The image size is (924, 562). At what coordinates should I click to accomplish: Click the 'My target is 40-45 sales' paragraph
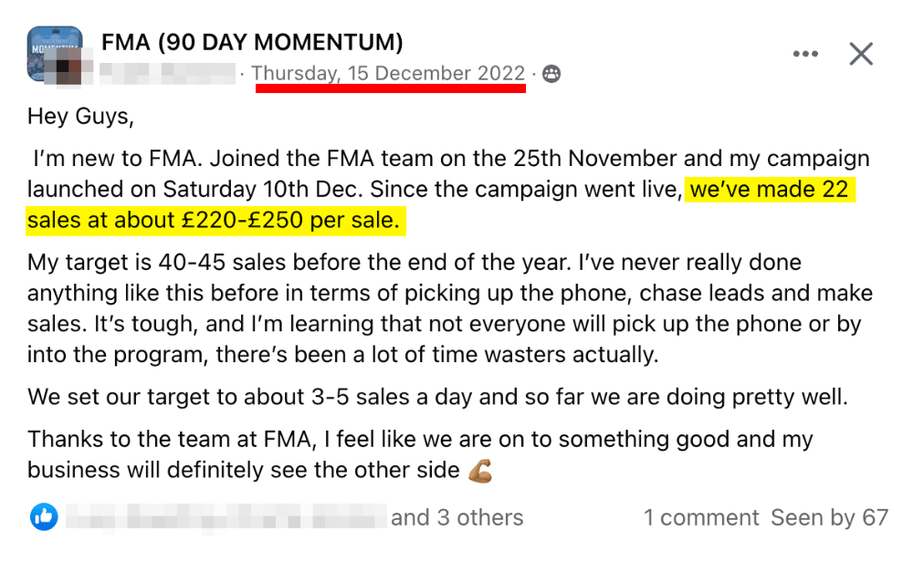tap(449, 308)
